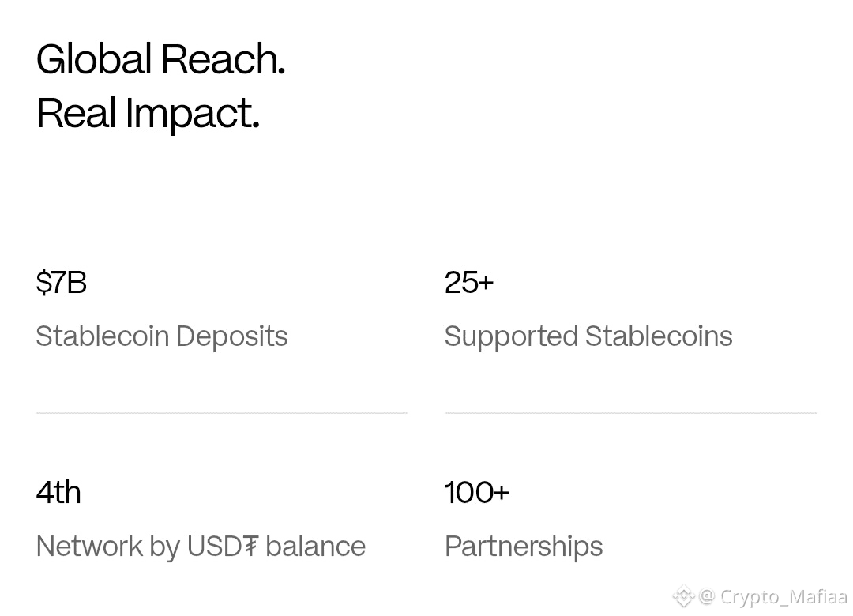Click the word "balance" in the third stat

tap(316, 547)
